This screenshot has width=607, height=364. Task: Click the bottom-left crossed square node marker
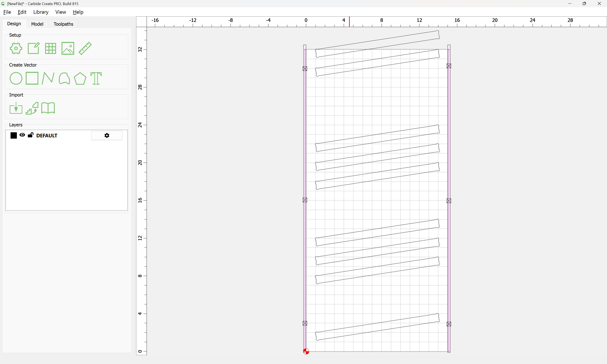305,323
